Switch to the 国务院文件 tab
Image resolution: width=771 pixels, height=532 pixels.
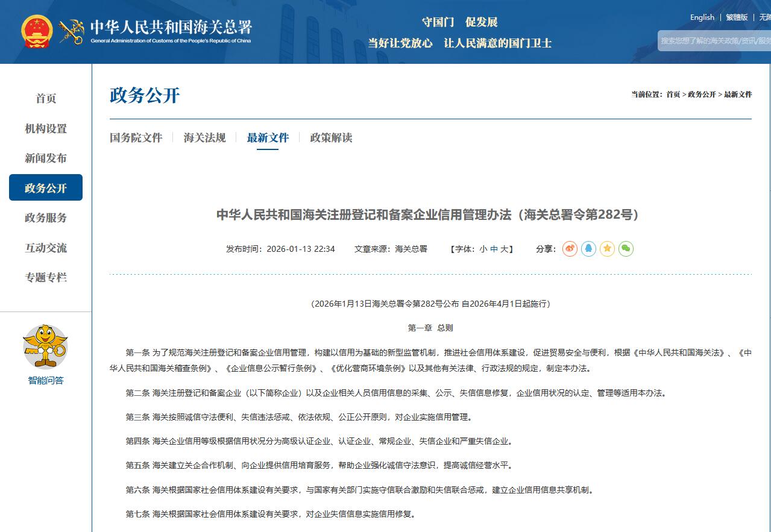[136, 138]
